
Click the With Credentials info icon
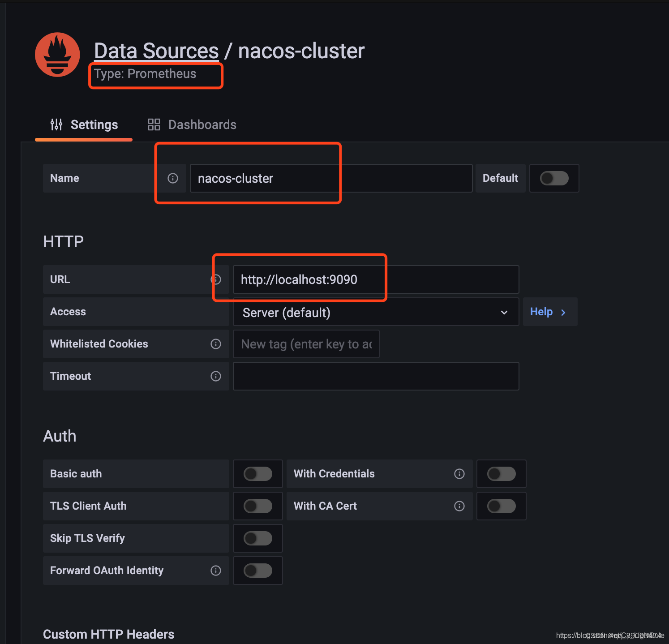pyautogui.click(x=459, y=474)
